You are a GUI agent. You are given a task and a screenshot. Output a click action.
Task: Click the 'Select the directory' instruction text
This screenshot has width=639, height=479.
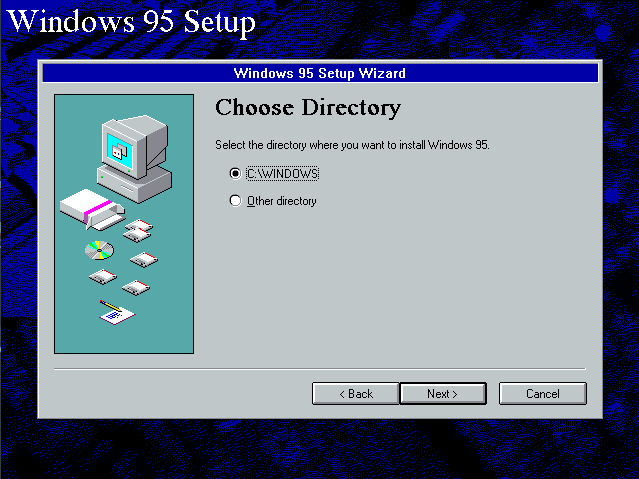(353, 145)
